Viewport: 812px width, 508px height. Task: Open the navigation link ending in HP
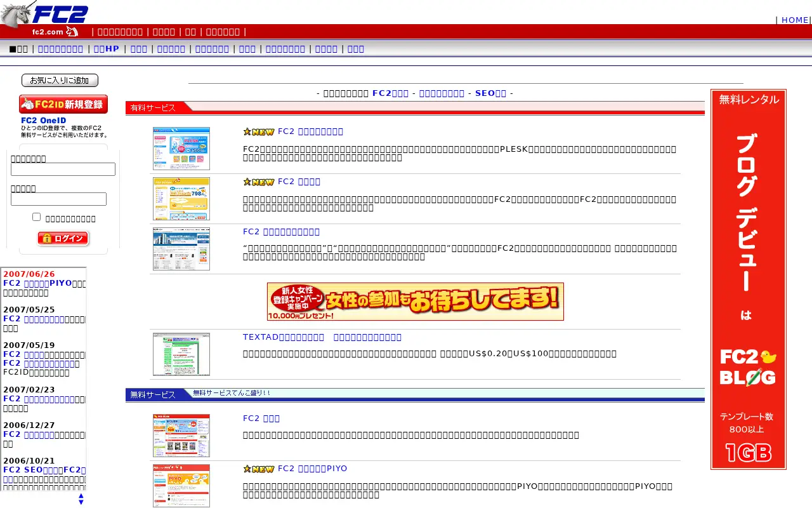tap(106, 49)
